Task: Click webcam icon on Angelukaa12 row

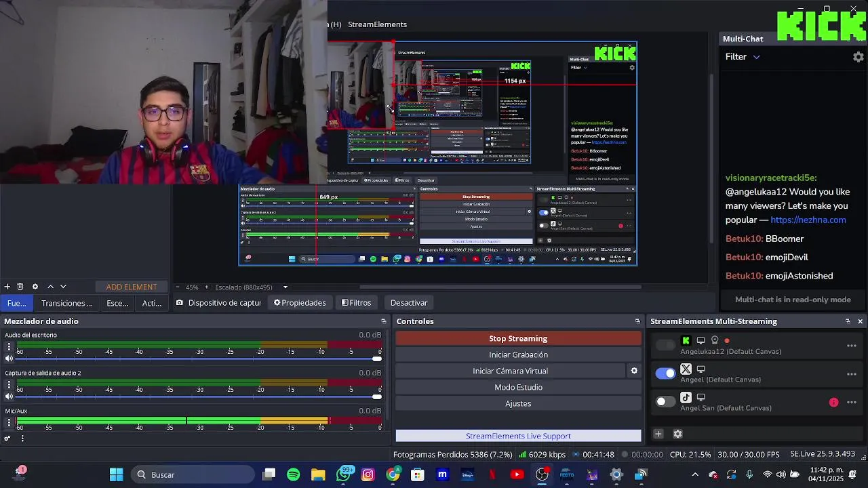Action: click(714, 341)
